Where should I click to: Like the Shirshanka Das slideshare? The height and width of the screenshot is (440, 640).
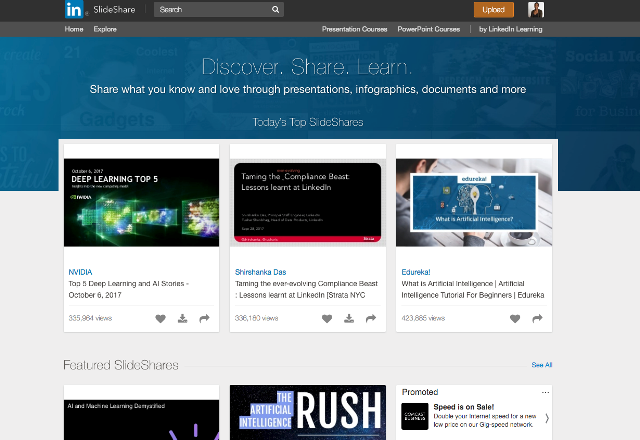327,318
